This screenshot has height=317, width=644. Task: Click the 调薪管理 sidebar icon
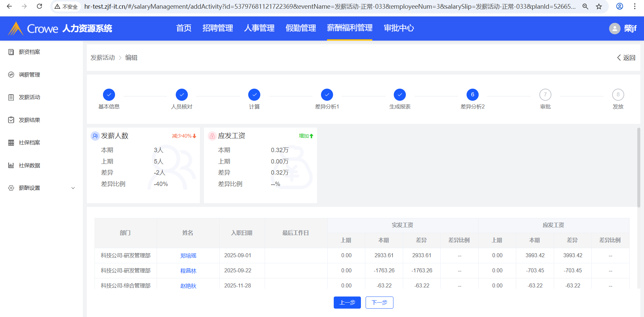[x=11, y=75]
